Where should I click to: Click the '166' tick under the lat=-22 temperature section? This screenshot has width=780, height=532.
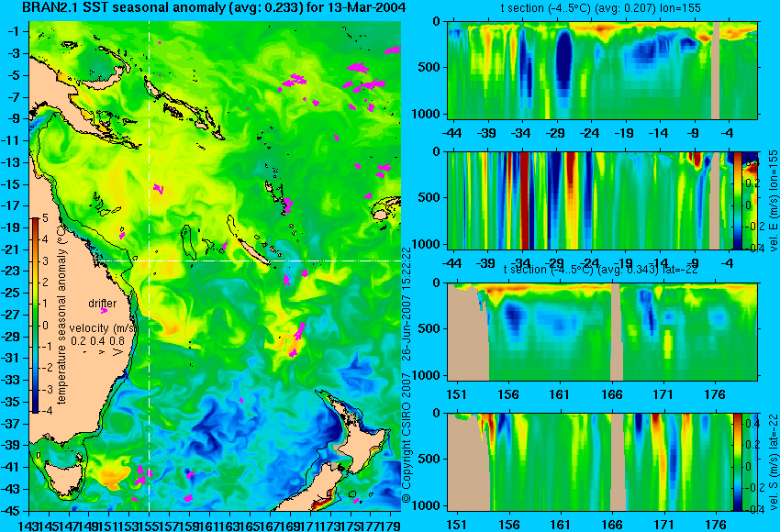pyautogui.click(x=612, y=394)
